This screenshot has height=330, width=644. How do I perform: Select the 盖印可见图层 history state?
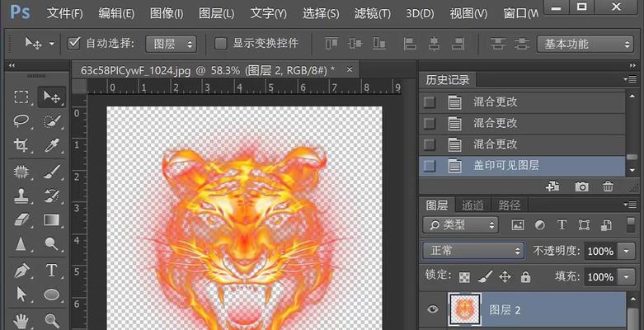(x=505, y=165)
